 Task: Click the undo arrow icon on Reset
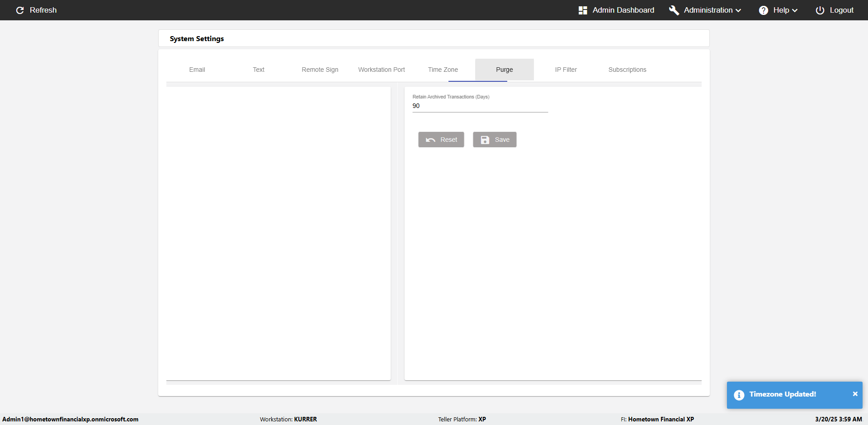430,140
